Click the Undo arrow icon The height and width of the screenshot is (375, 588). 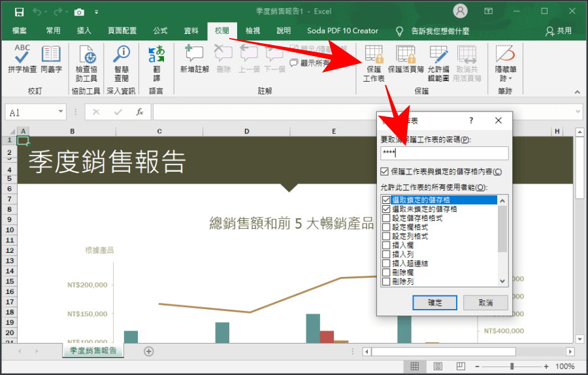pos(37,12)
